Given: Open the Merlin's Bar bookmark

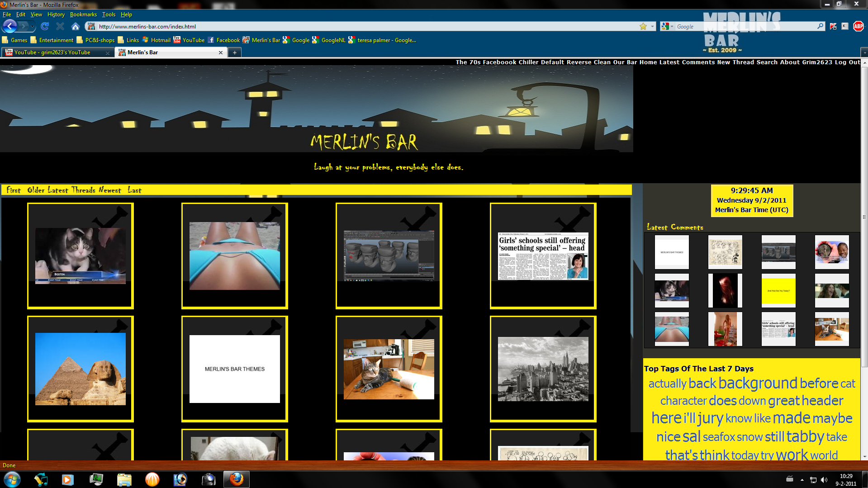Looking at the screenshot, I should (x=261, y=40).
